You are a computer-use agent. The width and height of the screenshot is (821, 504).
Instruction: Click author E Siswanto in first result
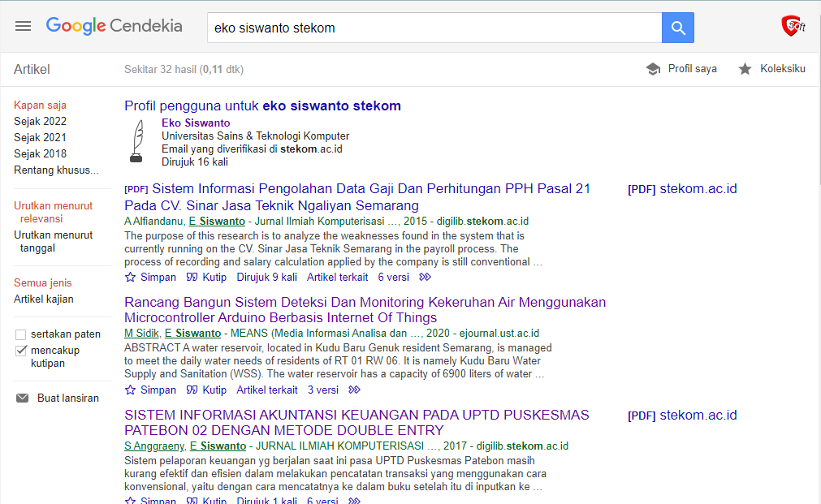(217, 222)
